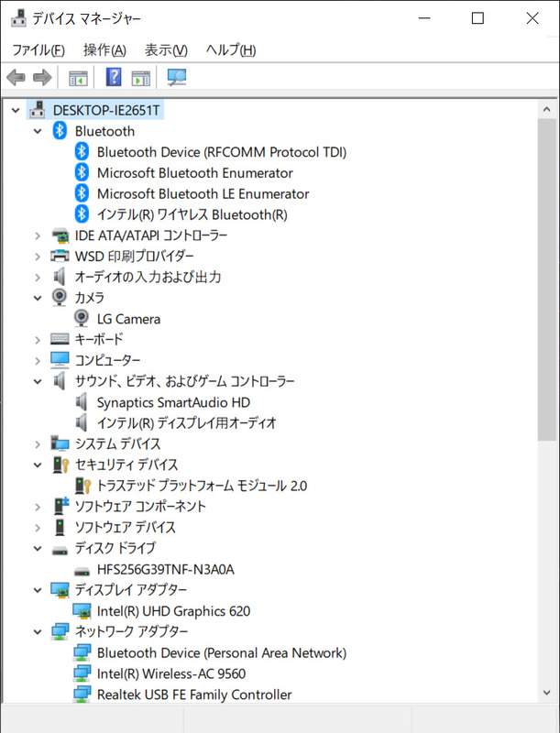The width and height of the screenshot is (560, 733).
Task: Click the コンピューター monitor icon
Action: coord(60,359)
